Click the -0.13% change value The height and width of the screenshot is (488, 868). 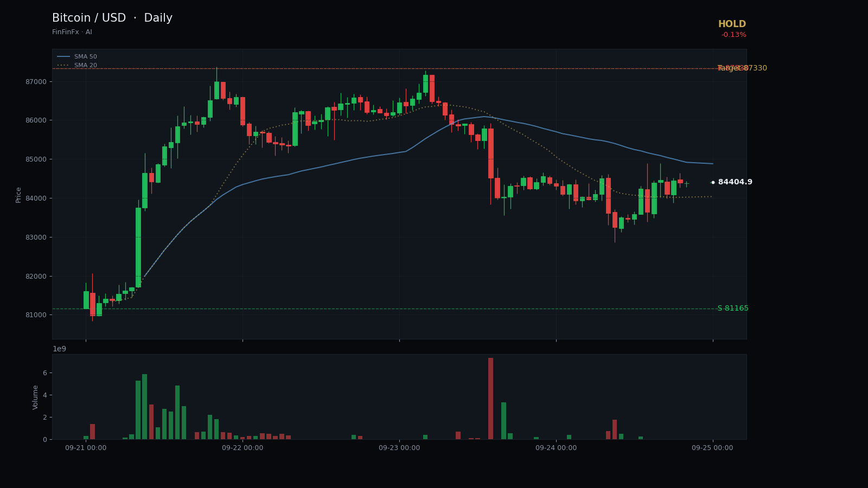(733, 35)
